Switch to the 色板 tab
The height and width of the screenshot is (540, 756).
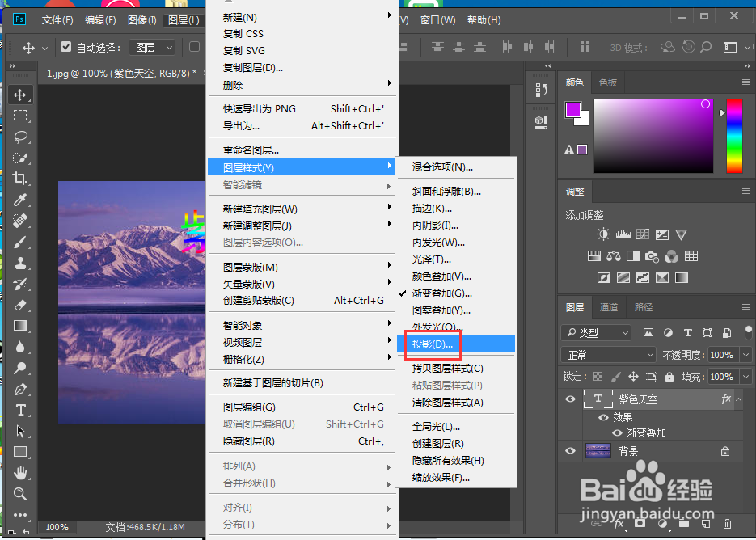click(x=607, y=82)
